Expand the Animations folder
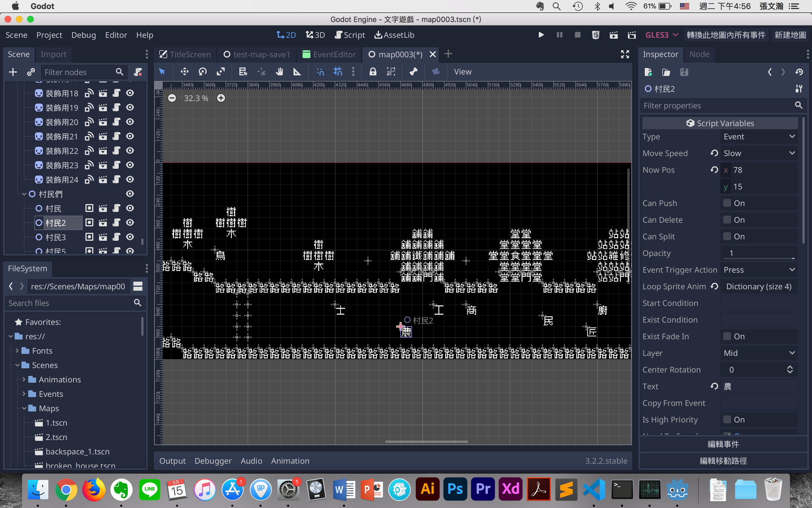The width and height of the screenshot is (812, 508). 24,380
